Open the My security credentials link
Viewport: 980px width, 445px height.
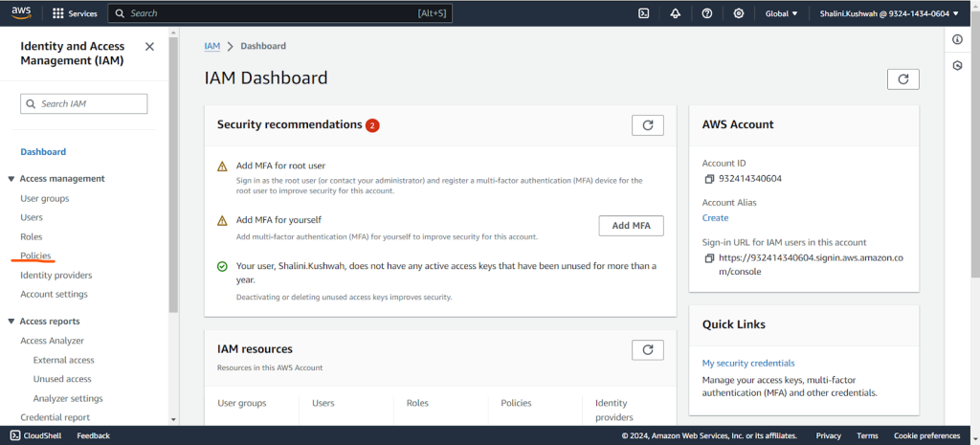748,363
